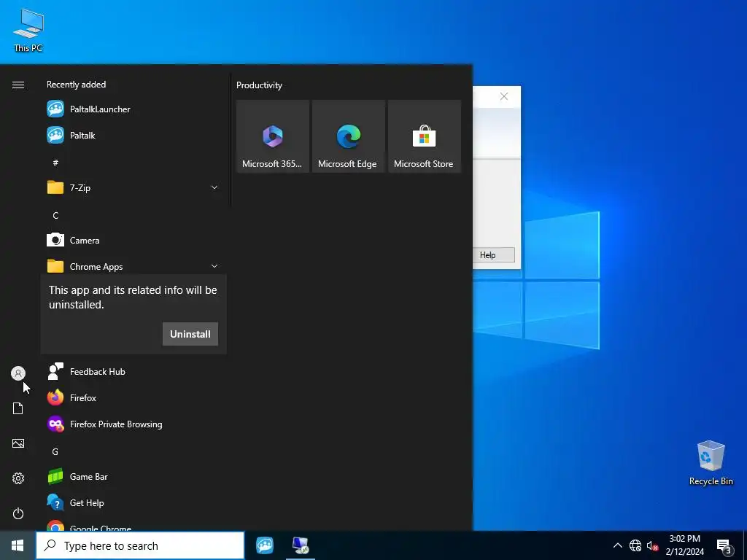Open the clock showing 3:02 PM

point(684,545)
